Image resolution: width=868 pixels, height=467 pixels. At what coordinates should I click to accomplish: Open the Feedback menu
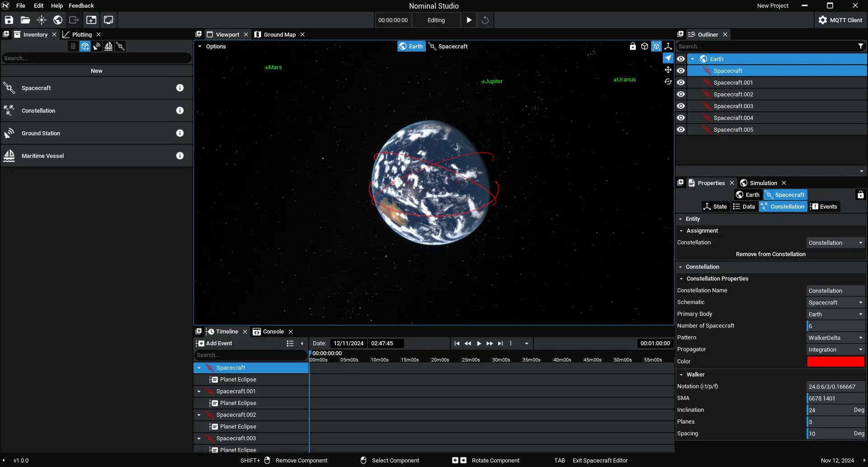81,5
